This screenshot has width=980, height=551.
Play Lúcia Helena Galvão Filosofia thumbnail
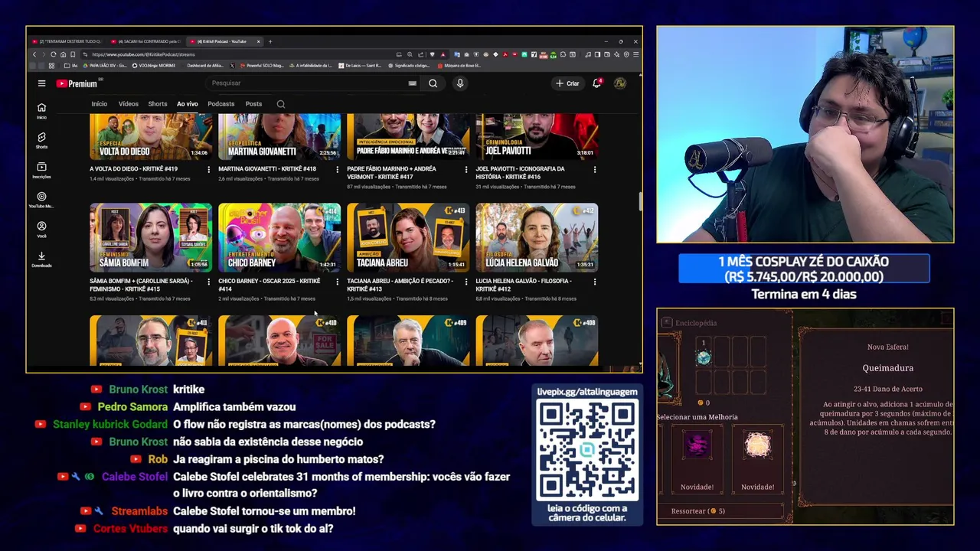coord(537,237)
